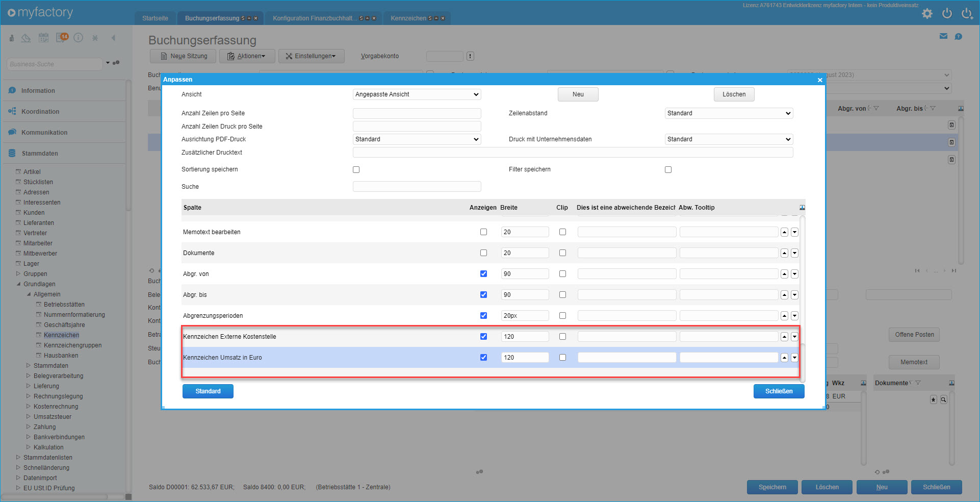Check Anzeigen for Memotext bearbeiten
This screenshot has height=502, width=980.
(x=483, y=232)
